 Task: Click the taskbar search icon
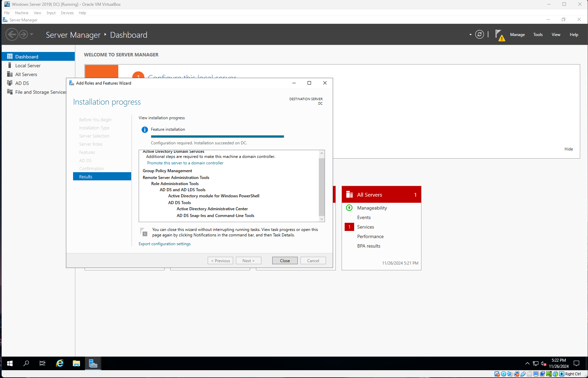[26, 363]
